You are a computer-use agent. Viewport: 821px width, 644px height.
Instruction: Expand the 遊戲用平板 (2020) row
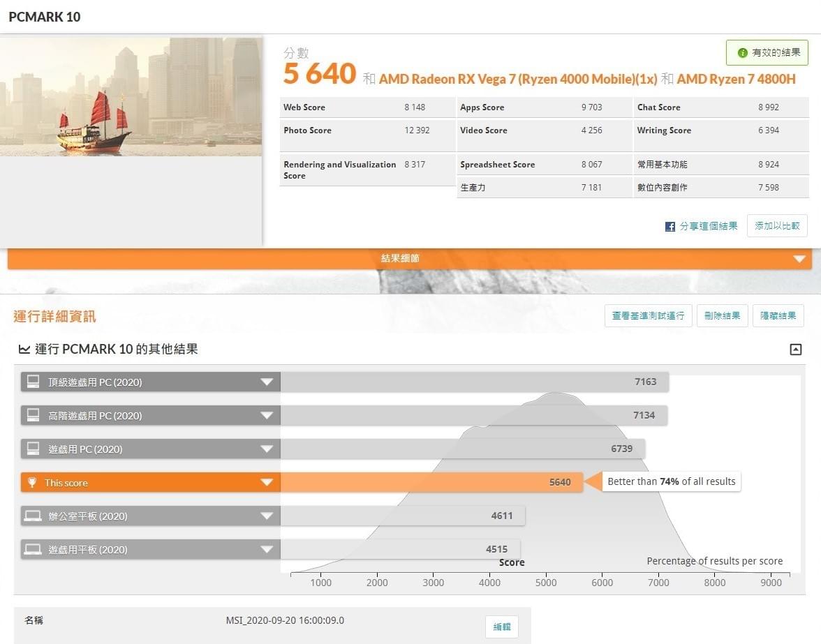[267, 549]
